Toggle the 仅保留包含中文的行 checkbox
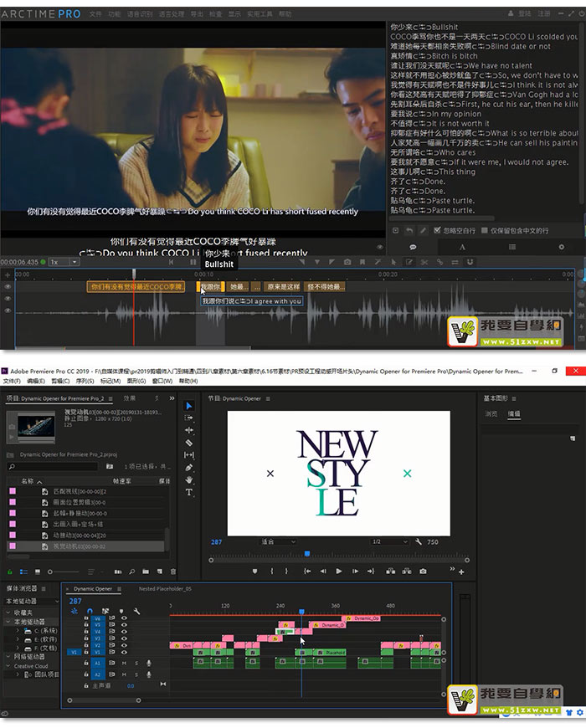The image size is (586, 728). tap(485, 230)
